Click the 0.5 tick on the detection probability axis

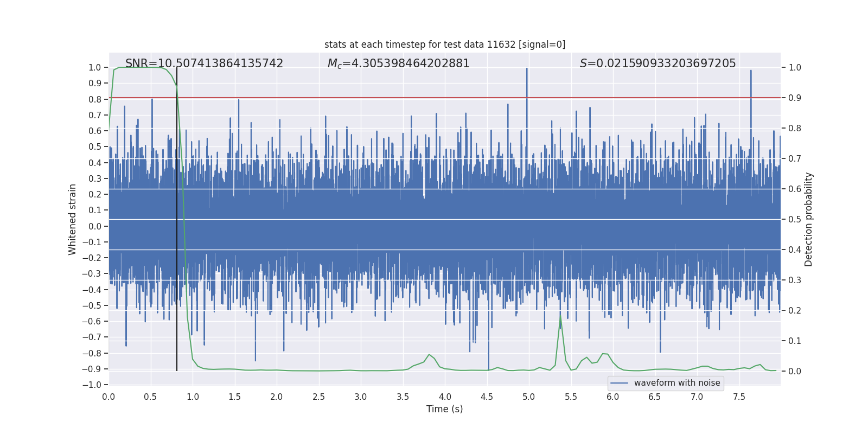[x=795, y=220]
